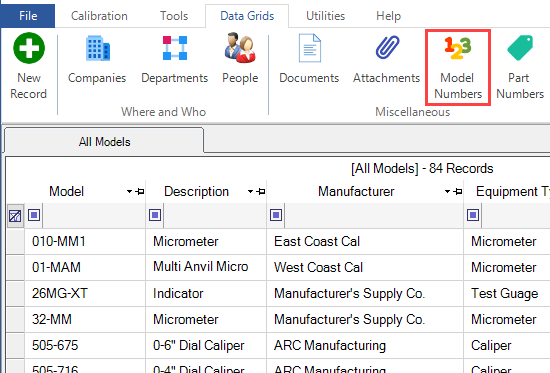Select the All Models tab
Viewport: 550px width, 373px height.
click(x=104, y=142)
